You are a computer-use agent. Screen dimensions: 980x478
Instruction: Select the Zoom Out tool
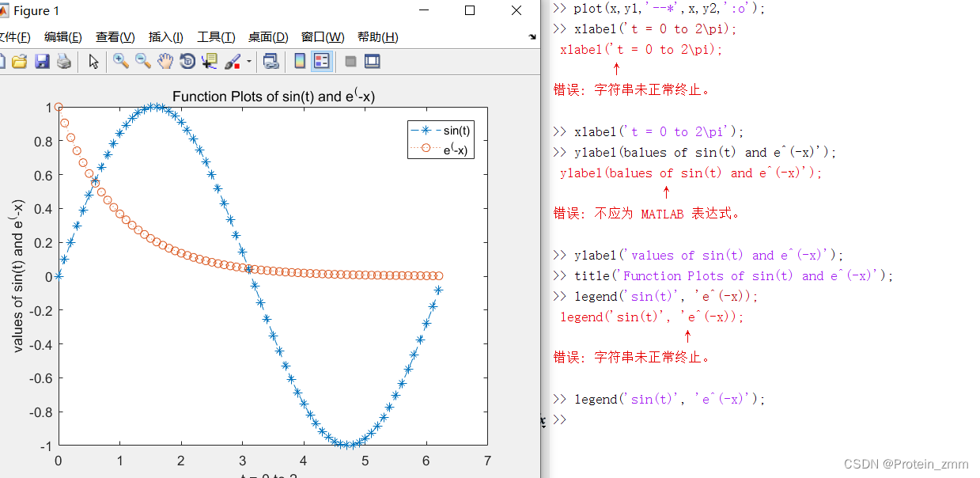point(141,61)
